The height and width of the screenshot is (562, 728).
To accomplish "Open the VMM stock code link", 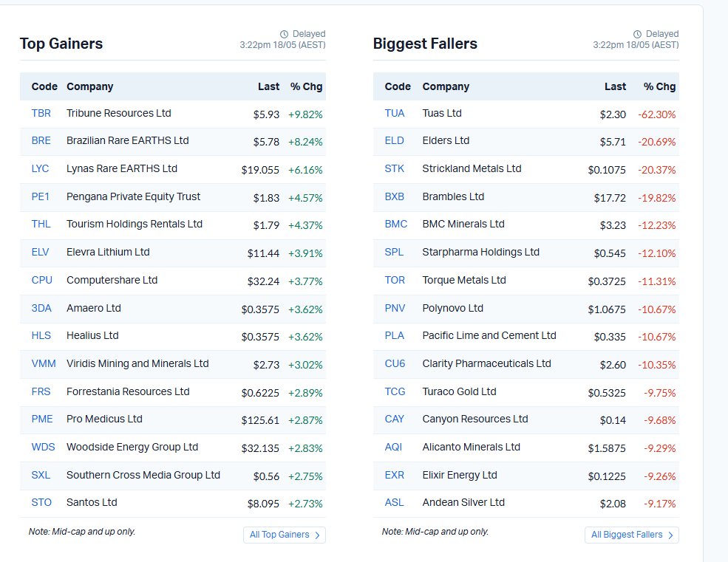I will click(x=44, y=364).
